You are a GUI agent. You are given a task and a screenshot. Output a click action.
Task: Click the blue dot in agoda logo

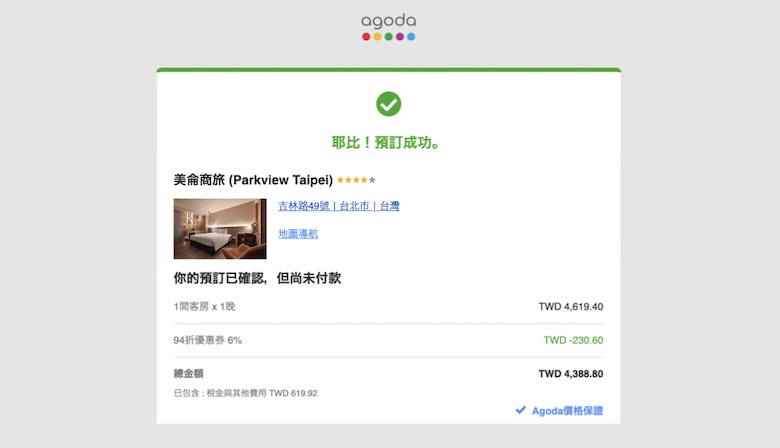point(411,37)
